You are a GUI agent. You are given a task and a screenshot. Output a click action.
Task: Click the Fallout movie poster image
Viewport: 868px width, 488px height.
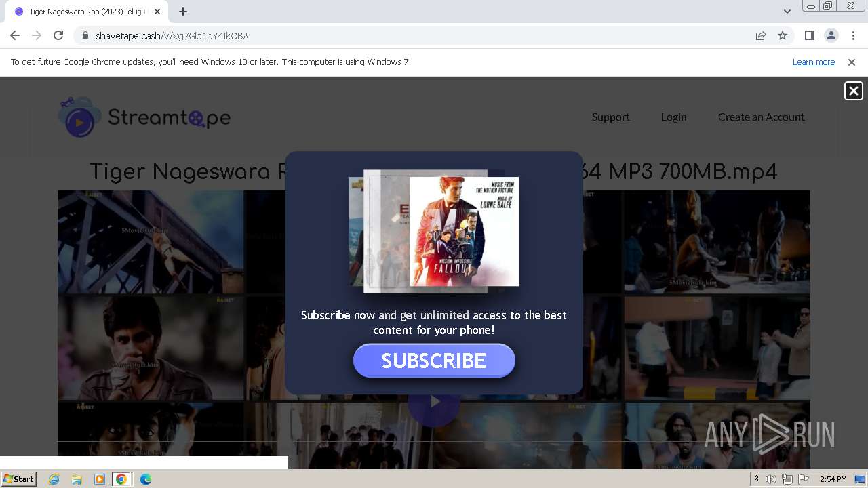click(464, 231)
